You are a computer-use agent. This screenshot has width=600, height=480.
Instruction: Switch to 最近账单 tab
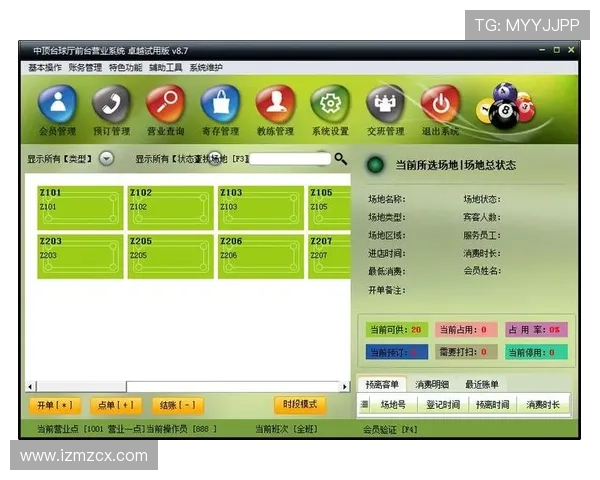pos(482,384)
